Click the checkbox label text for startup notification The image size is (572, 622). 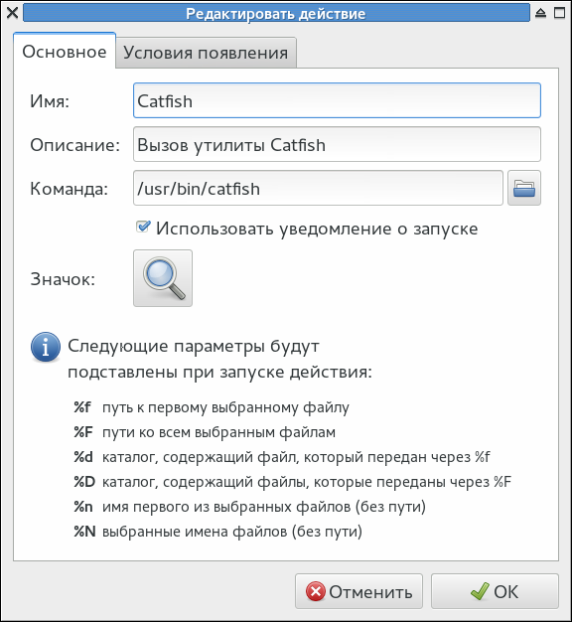coord(317,229)
